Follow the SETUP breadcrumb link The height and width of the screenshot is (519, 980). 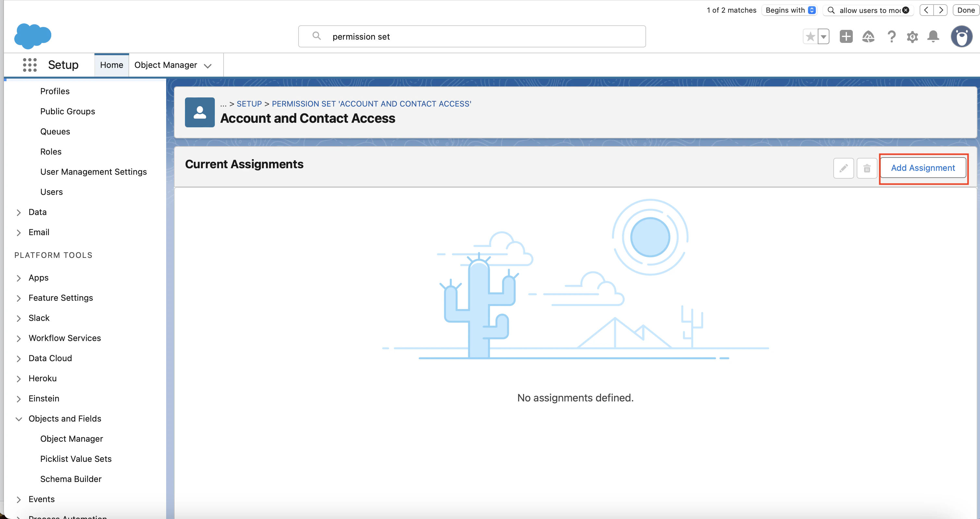(249, 104)
